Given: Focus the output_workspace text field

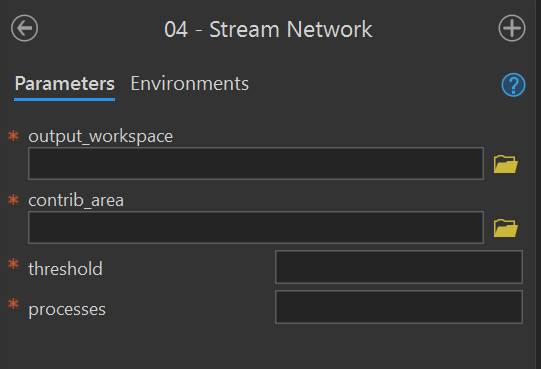Looking at the screenshot, I should pyautogui.click(x=256, y=164).
